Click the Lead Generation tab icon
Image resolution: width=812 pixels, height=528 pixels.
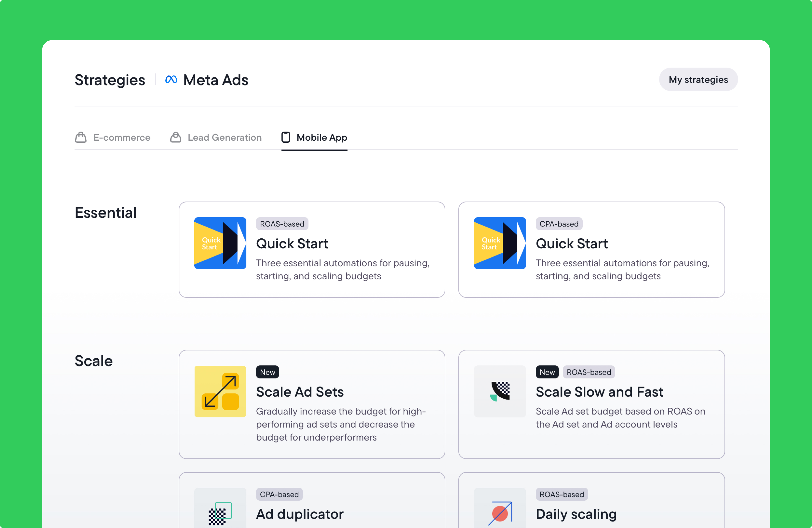pos(176,137)
